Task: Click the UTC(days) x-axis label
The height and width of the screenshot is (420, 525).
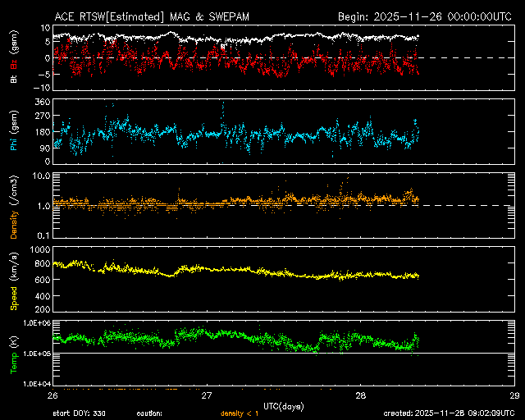Action: pyautogui.click(x=282, y=405)
